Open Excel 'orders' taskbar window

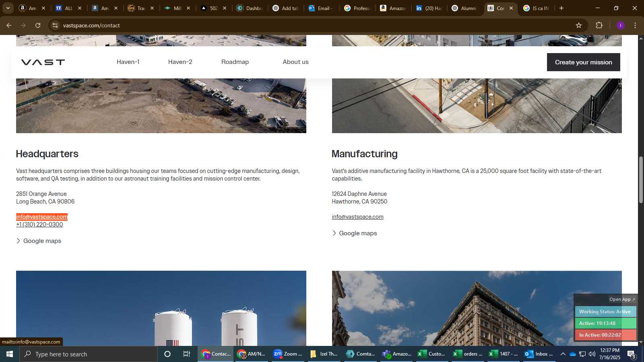468,354
